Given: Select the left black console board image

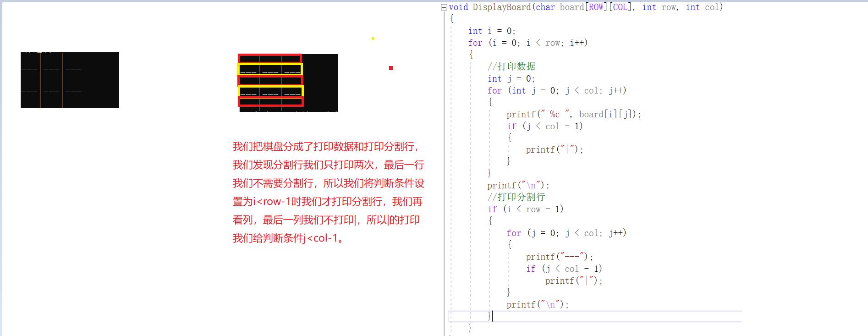Looking at the screenshot, I should click(x=70, y=80).
